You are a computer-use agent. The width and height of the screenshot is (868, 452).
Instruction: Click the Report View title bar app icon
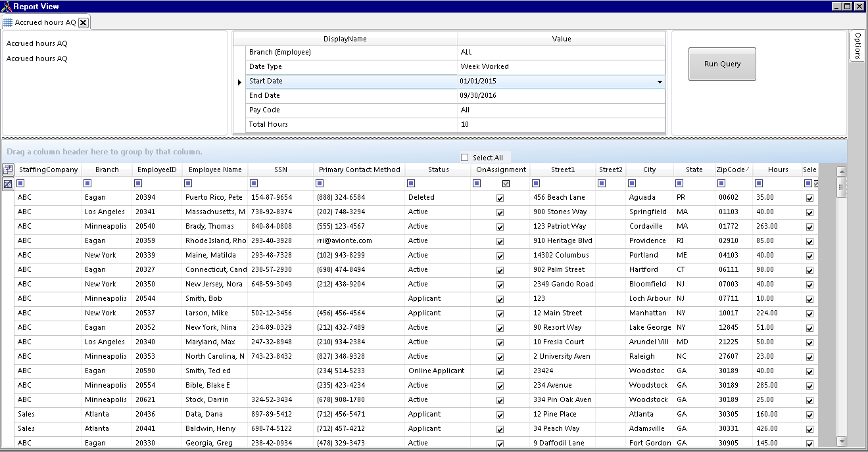6,6
